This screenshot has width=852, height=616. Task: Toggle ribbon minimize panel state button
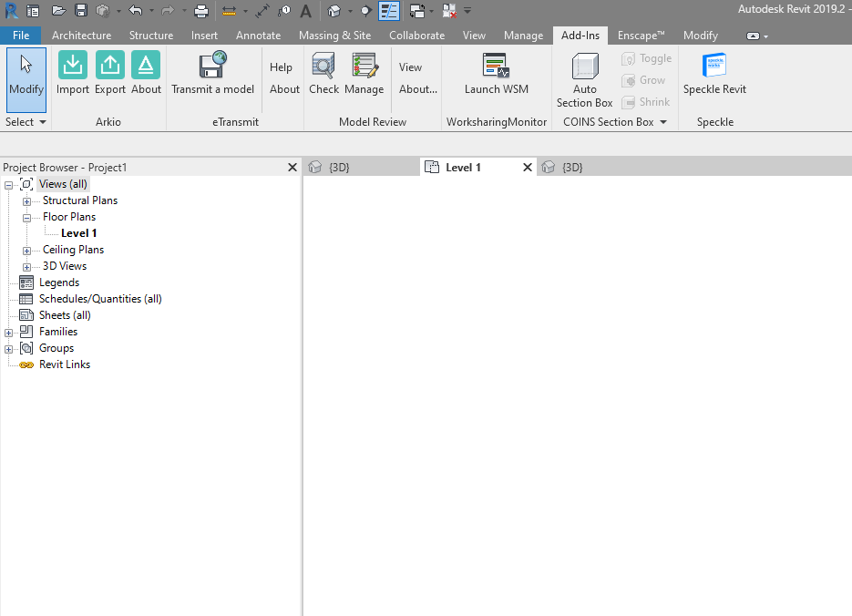[x=753, y=36]
